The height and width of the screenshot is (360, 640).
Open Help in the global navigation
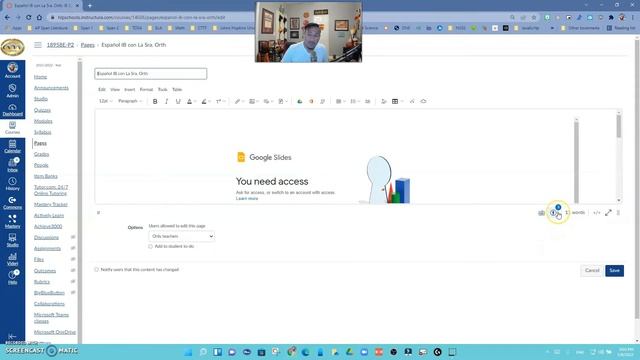[13, 277]
